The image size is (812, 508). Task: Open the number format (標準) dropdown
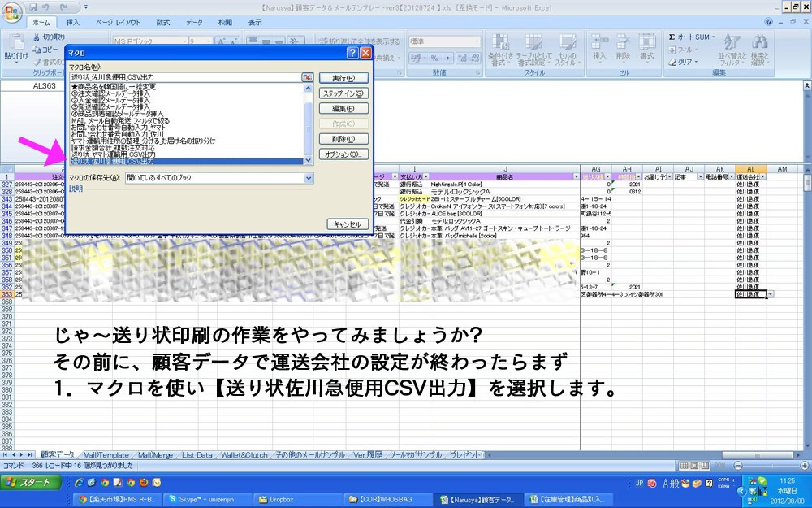pos(477,41)
